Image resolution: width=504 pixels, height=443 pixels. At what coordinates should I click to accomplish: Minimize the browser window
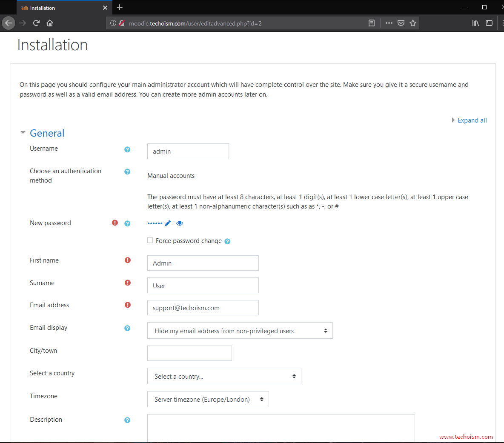(465, 7)
